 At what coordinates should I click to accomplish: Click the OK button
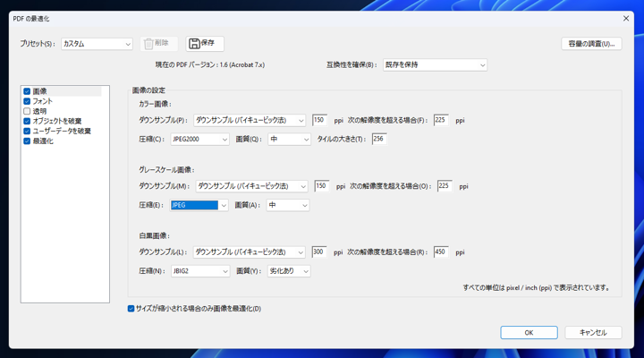[529, 333]
